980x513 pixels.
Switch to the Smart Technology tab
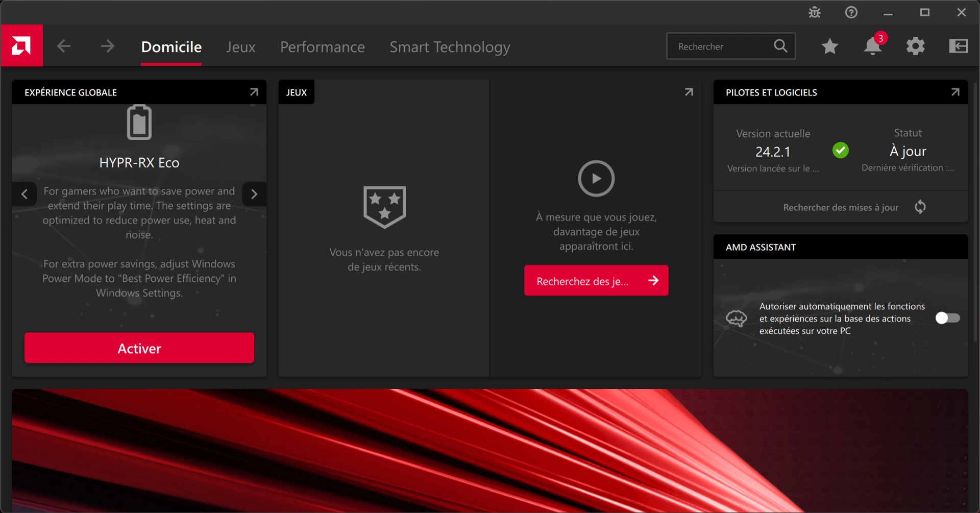[x=450, y=47]
